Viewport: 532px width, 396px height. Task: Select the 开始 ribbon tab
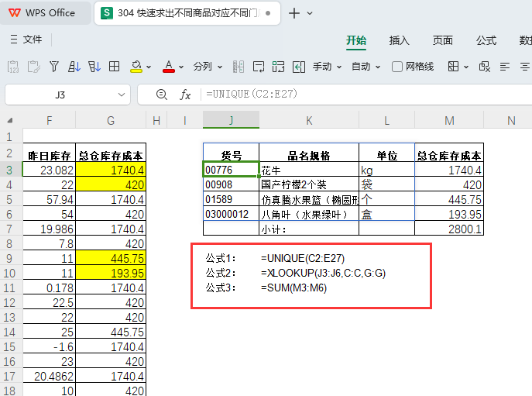click(356, 40)
